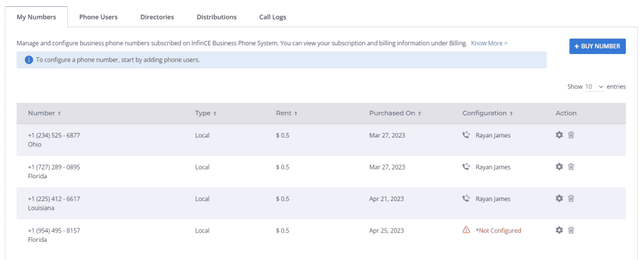Click trash icon for Louisiana number
This screenshot has height=260, width=644.
tap(571, 198)
